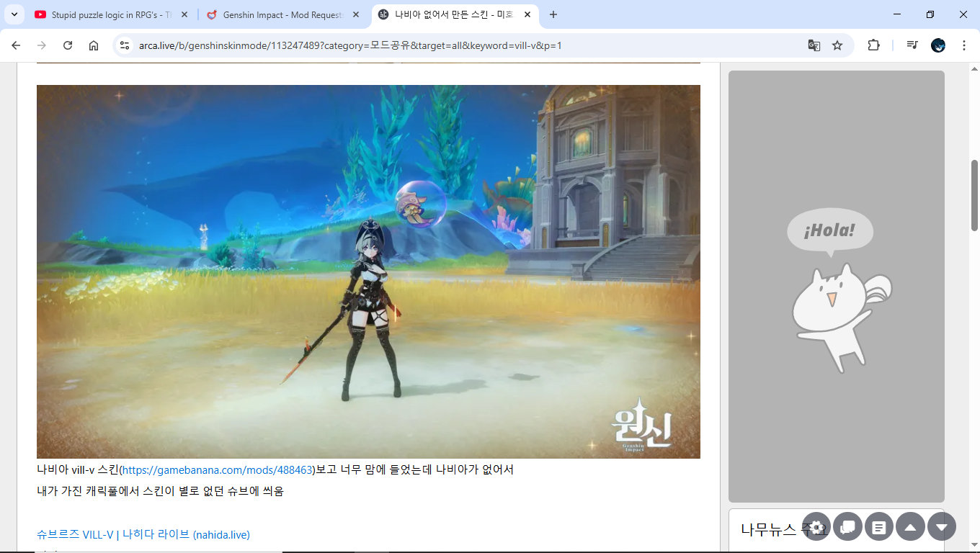Bookmark this page with the star icon
Image resolution: width=980 pixels, height=553 pixels.
pos(837,45)
